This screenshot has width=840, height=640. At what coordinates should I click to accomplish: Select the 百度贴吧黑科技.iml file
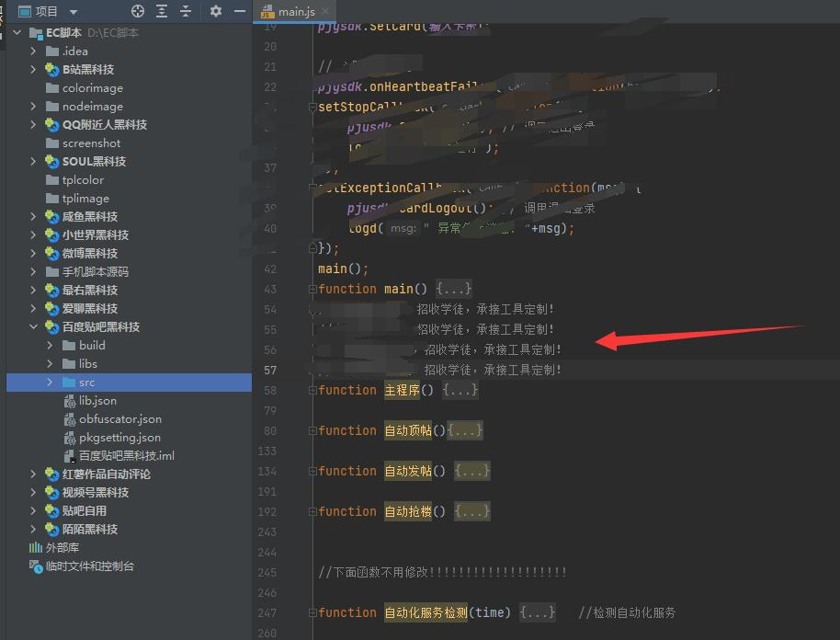click(x=127, y=455)
